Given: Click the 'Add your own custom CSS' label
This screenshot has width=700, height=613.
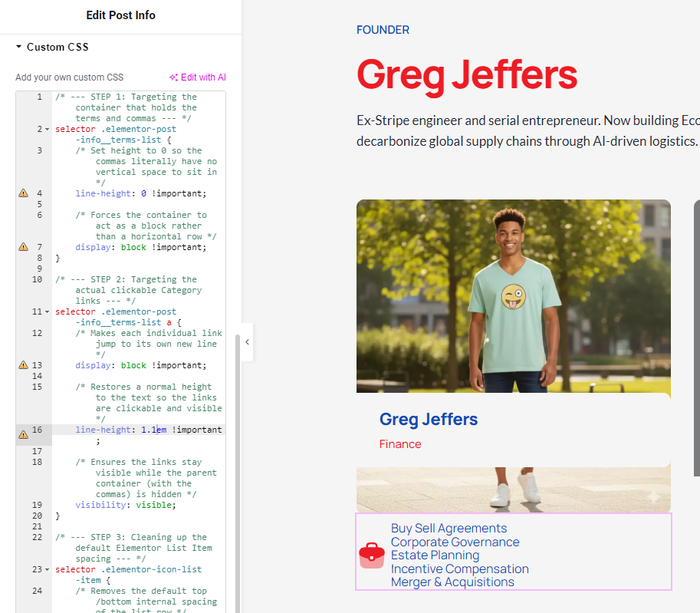Looking at the screenshot, I should pos(69,77).
